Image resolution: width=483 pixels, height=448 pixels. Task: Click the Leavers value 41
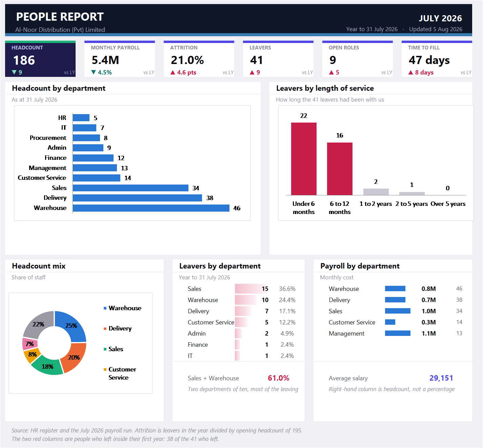click(257, 60)
